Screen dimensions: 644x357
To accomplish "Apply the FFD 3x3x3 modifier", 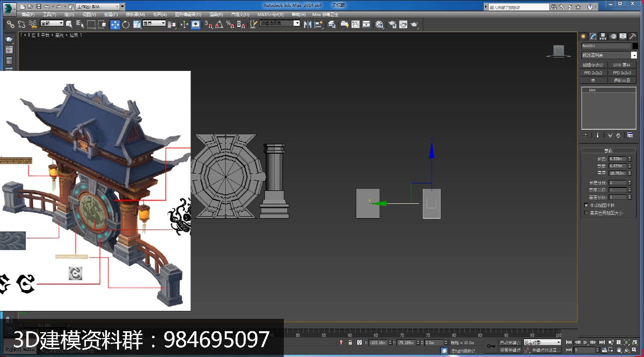I will pos(622,72).
